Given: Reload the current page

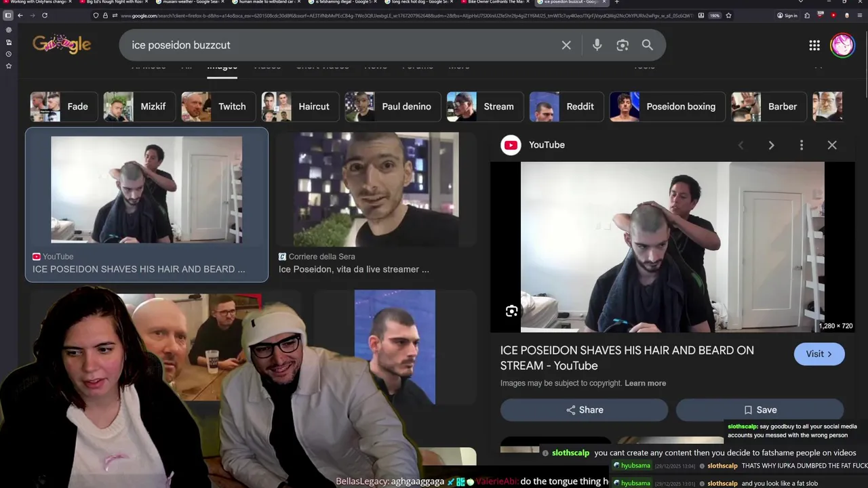Looking at the screenshot, I should pyautogui.click(x=45, y=15).
